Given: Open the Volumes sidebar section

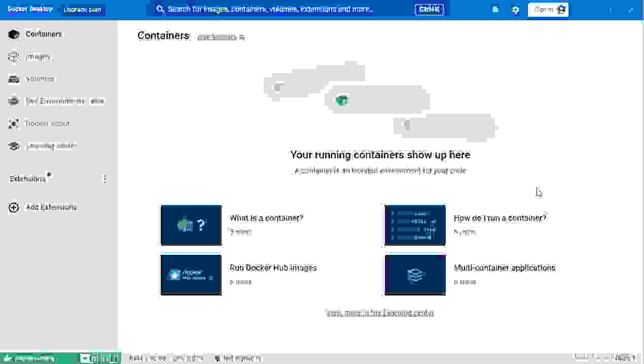Looking at the screenshot, I should point(58,79).
